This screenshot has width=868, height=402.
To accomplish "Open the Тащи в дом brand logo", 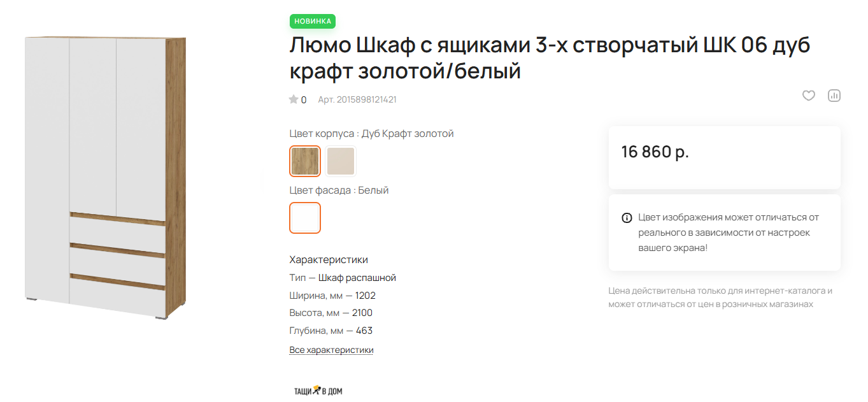I will tap(318, 391).
